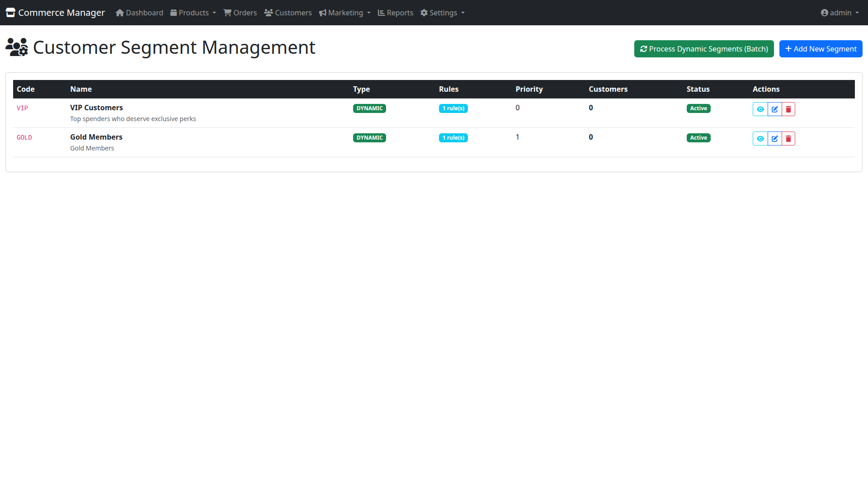Screen dimensions: 868x488
Task: Click Process Dynamic Segments (Batch) button
Action: (x=703, y=48)
